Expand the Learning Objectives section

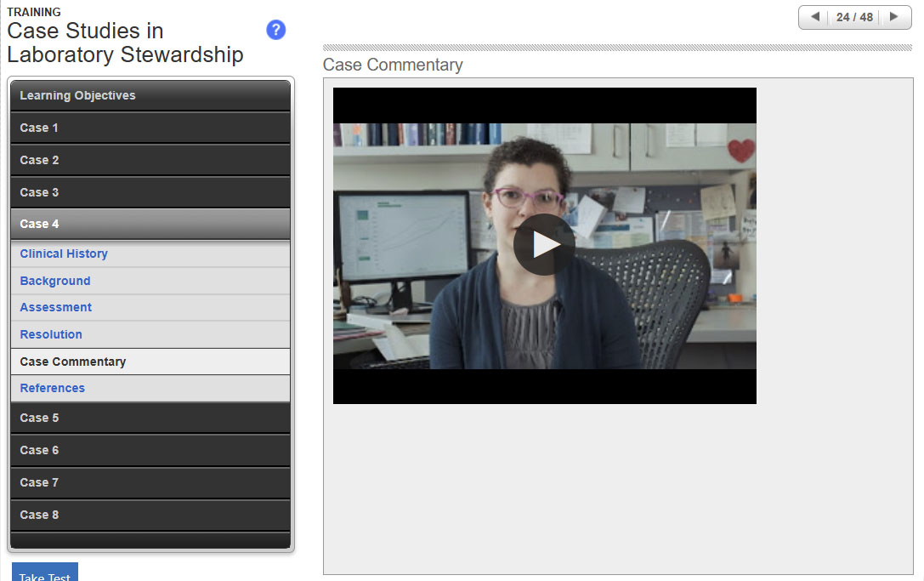pos(150,95)
